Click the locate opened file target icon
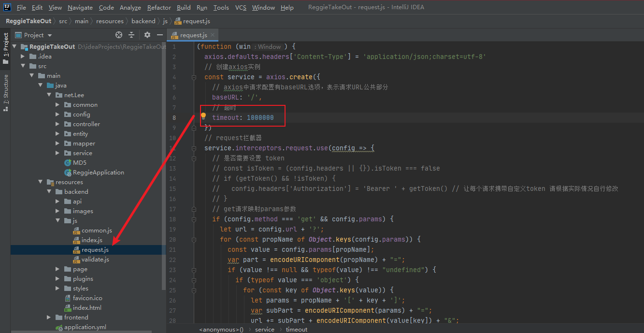 (x=119, y=35)
